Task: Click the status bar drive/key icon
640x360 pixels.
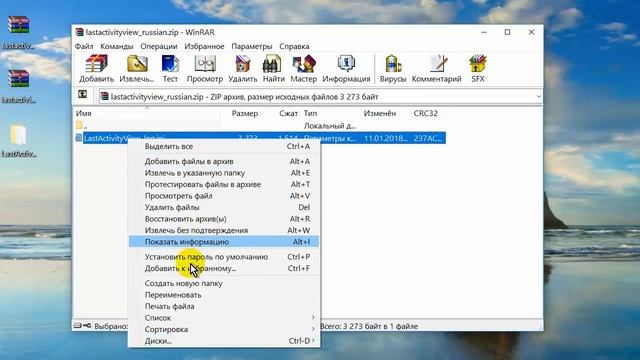Action: coord(82,326)
